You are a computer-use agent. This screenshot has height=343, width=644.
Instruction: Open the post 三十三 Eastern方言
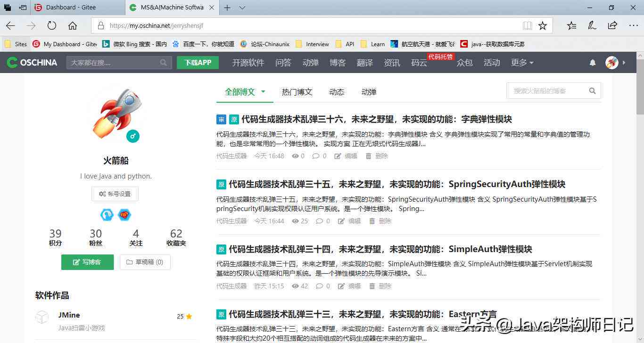363,314
